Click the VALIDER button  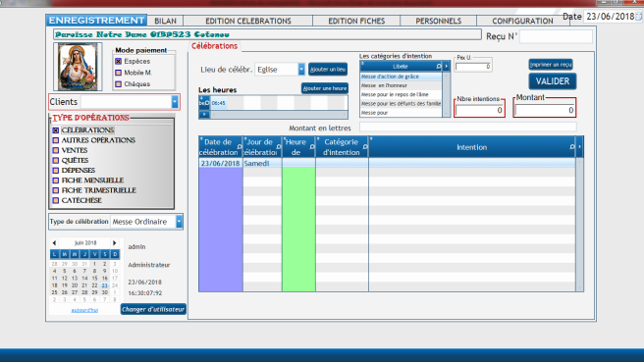pos(553,81)
